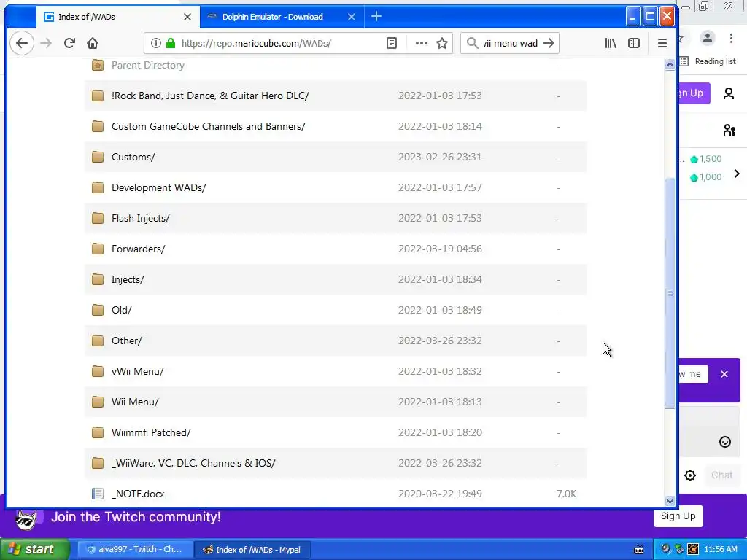
Task: Open the Twitch chat emote picker smiley
Action: tap(724, 442)
